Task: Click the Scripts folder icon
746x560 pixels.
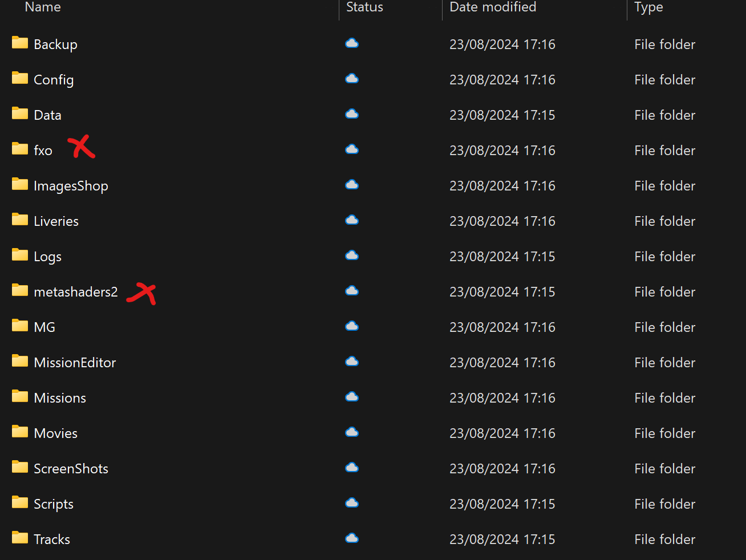Action: 20,502
